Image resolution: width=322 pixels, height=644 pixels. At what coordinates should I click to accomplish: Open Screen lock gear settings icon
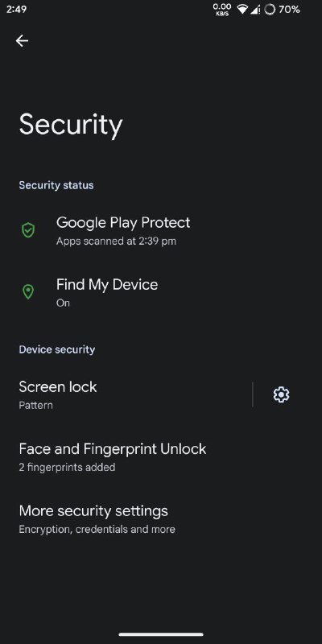[x=281, y=394]
